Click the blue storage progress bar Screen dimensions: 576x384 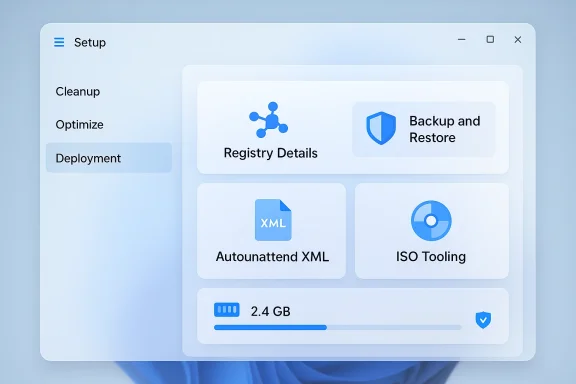pos(270,327)
